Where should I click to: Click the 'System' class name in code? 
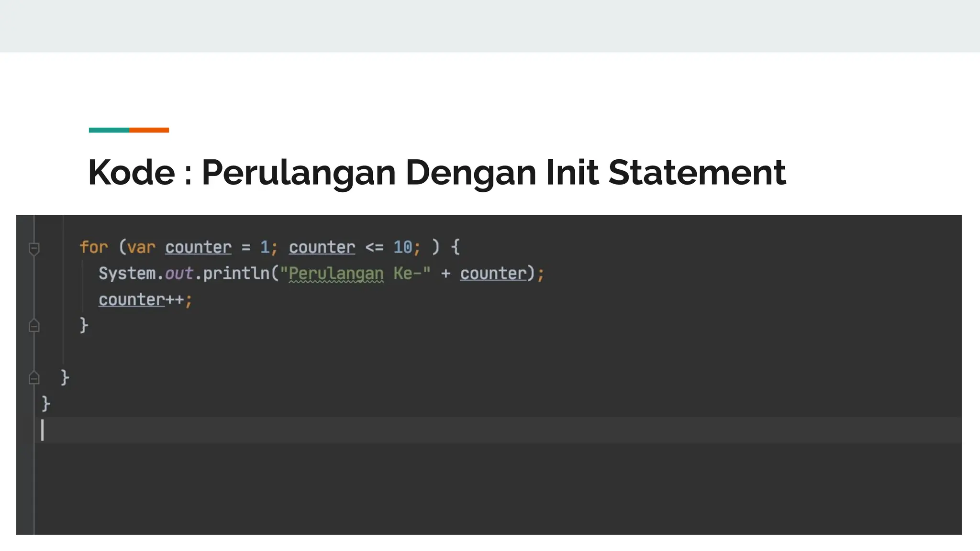[127, 274]
